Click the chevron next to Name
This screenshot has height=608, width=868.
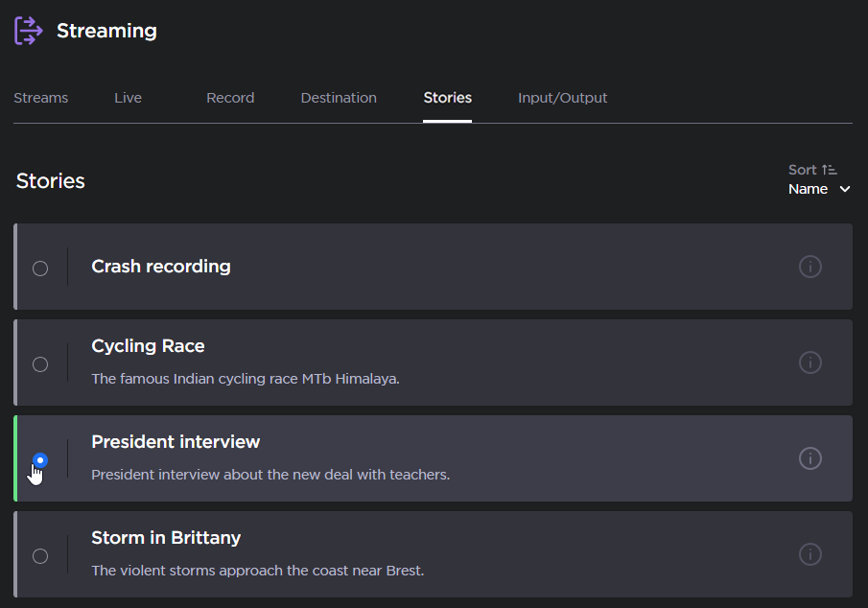tap(845, 190)
